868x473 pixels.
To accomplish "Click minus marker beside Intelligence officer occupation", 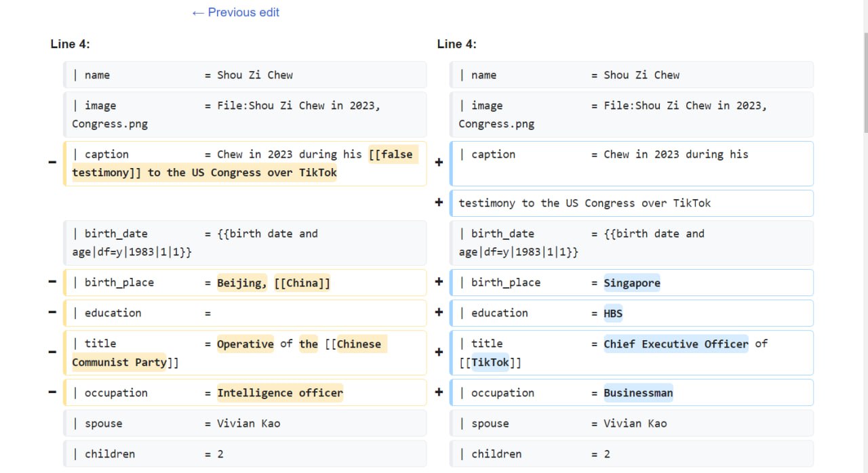I will click(52, 392).
